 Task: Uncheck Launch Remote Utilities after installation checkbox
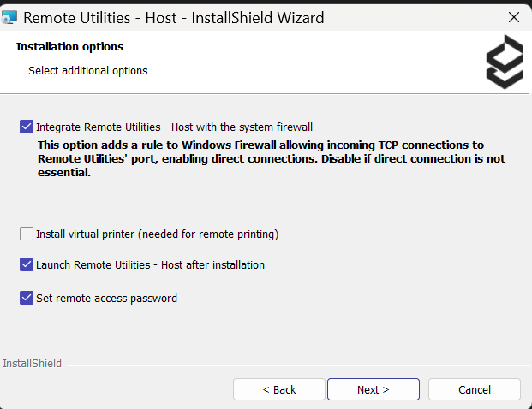coord(27,264)
